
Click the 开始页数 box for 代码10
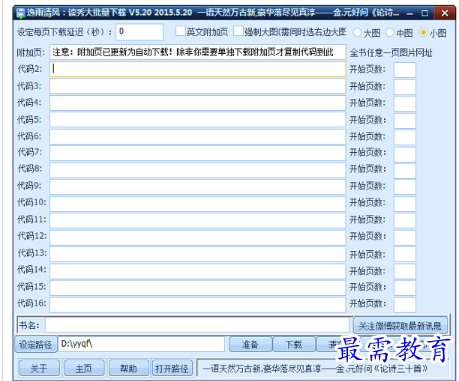click(405, 203)
